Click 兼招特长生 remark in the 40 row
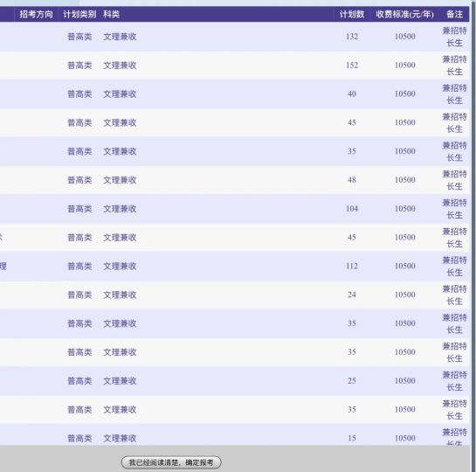The image size is (476, 472). coord(454,94)
